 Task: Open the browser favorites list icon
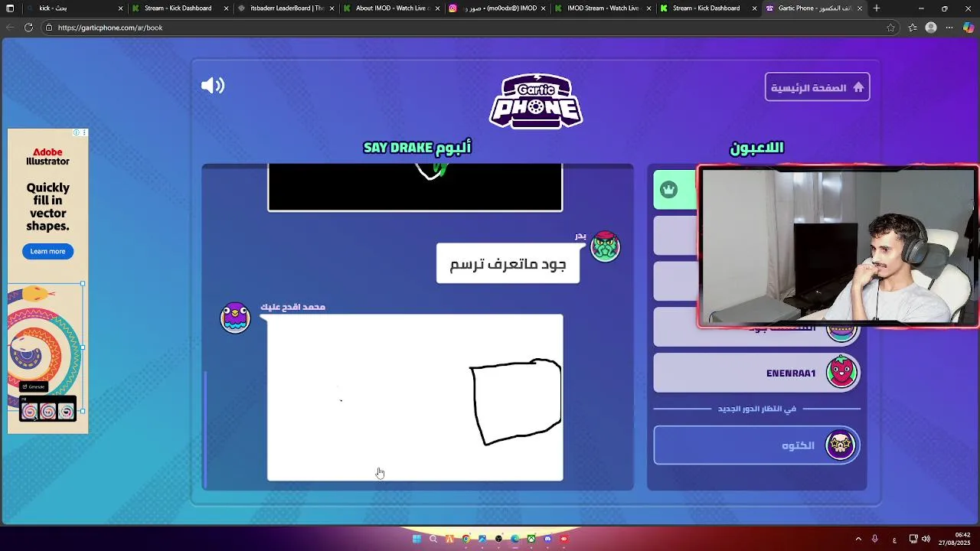[x=913, y=28]
